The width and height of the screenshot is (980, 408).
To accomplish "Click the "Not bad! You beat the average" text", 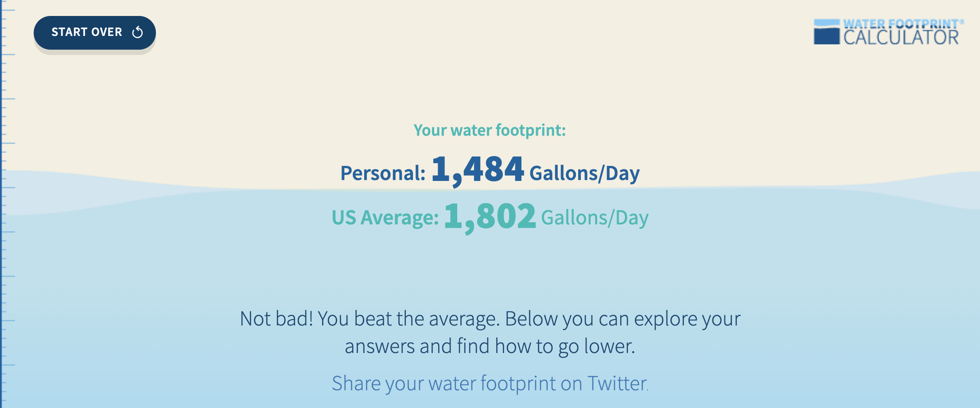I will [370, 318].
